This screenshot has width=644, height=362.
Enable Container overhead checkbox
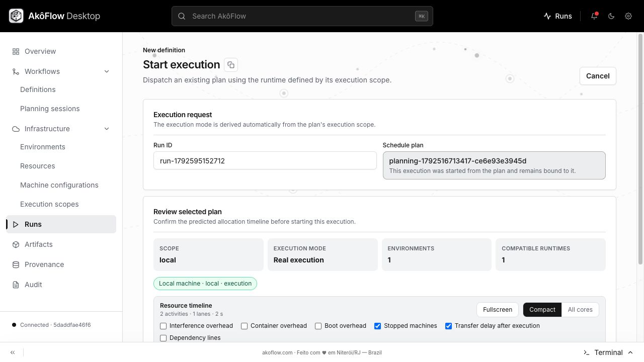[x=244, y=326]
